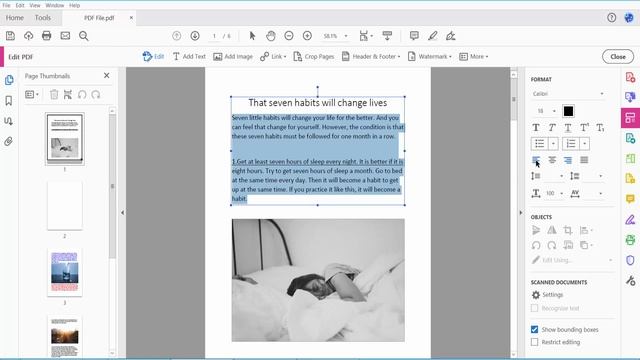Rotate page clockwise in thumbnails

[96, 95]
